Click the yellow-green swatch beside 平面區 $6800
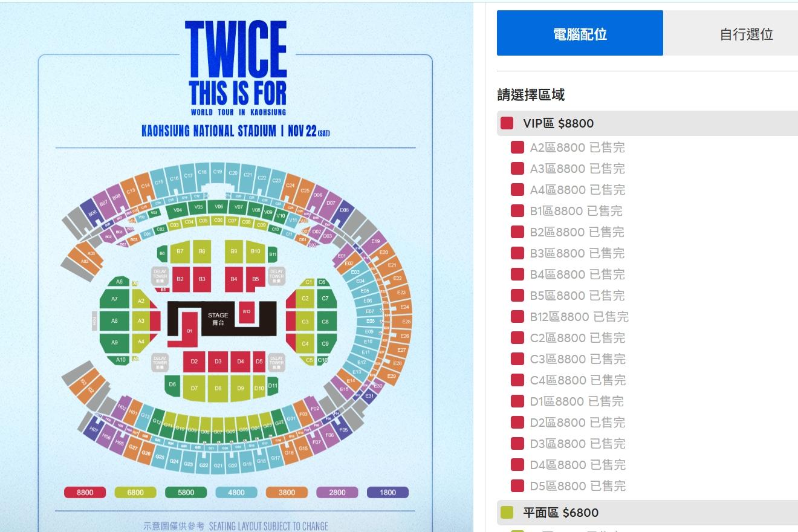 pos(507,513)
